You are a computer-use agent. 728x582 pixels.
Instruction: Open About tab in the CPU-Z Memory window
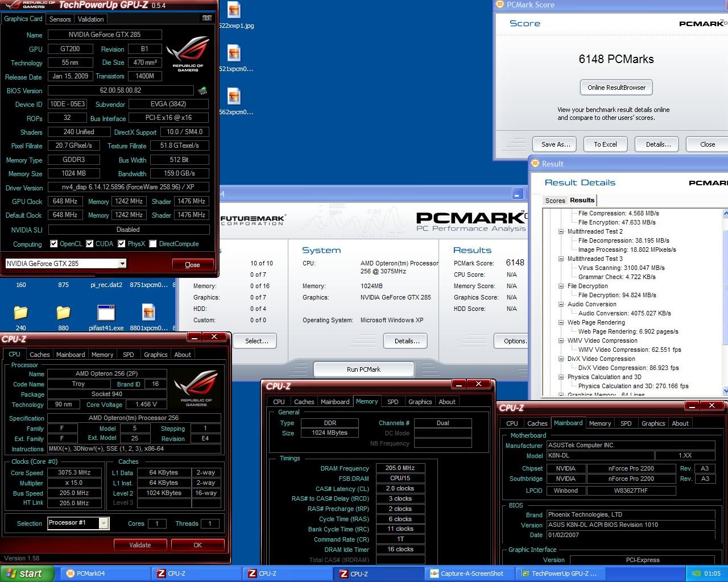click(x=447, y=401)
